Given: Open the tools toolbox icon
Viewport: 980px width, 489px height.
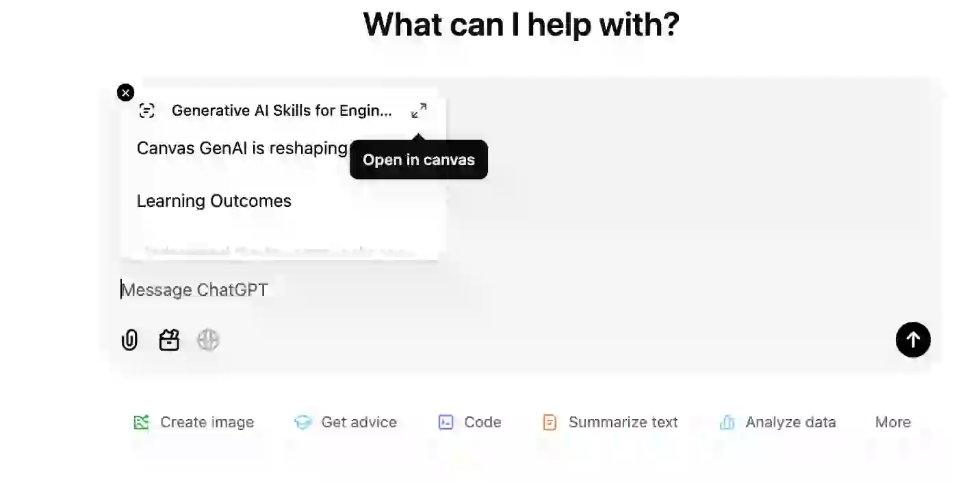Looking at the screenshot, I should click(169, 340).
